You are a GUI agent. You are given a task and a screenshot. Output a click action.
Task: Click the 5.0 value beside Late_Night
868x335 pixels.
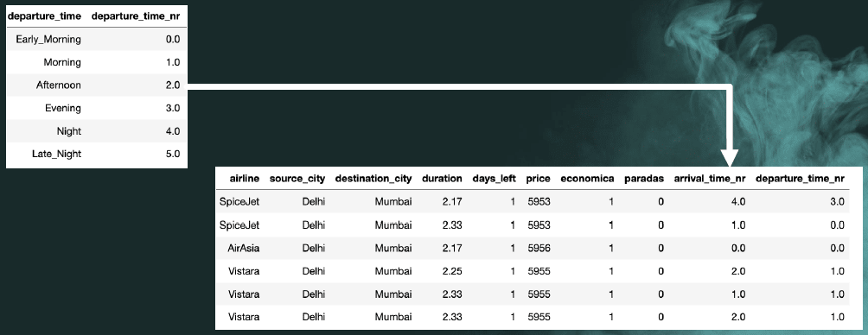173,155
